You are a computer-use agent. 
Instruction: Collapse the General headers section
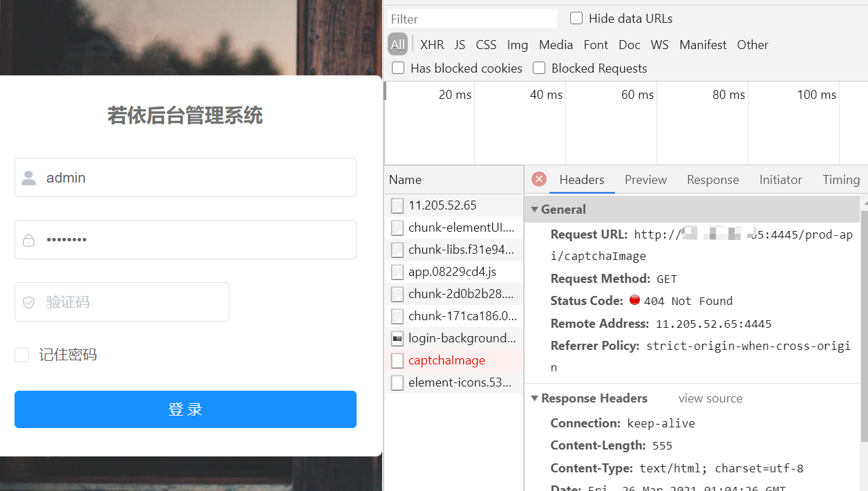pyautogui.click(x=534, y=209)
